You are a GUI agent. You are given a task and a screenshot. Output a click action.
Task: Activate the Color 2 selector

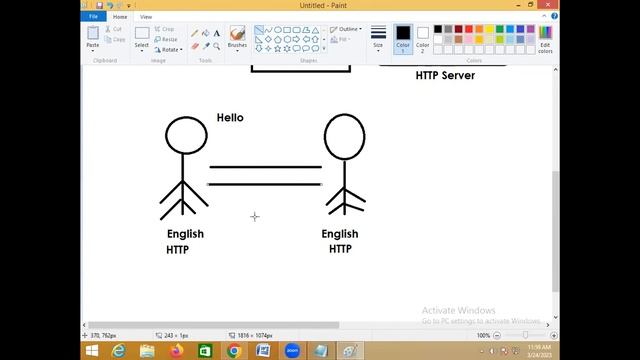pyautogui.click(x=422, y=39)
